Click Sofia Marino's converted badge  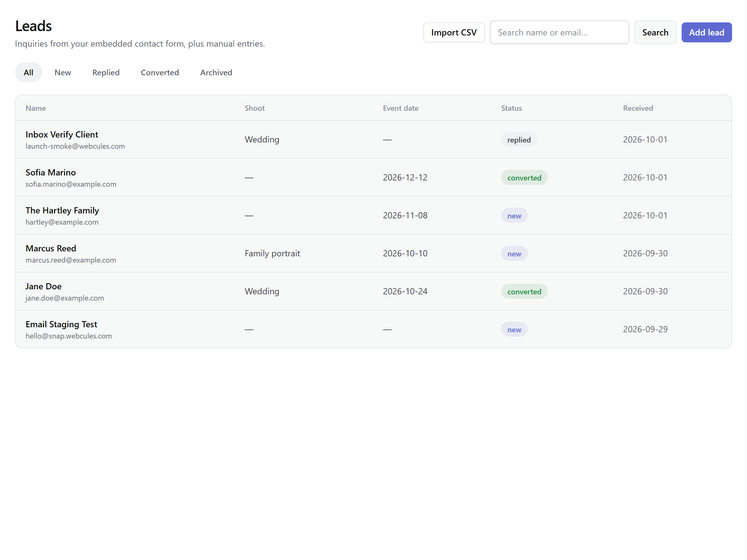(x=524, y=178)
